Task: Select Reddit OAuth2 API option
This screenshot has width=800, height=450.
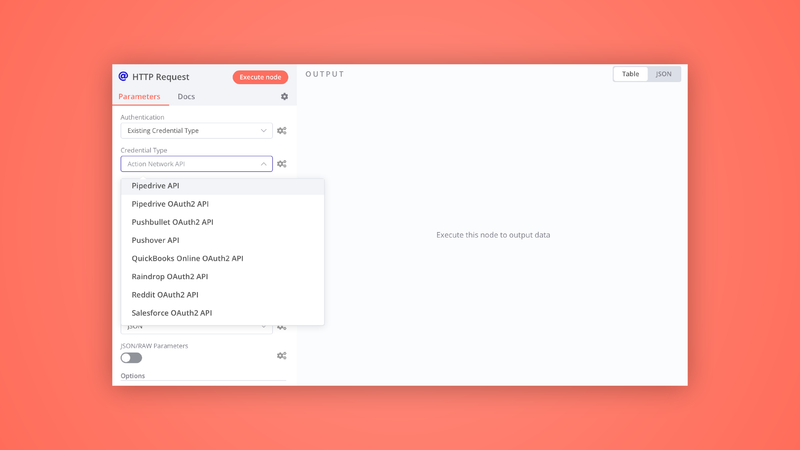Action: [222, 294]
